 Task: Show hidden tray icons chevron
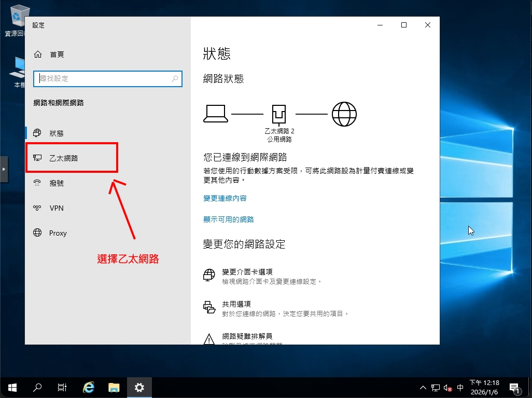423,388
